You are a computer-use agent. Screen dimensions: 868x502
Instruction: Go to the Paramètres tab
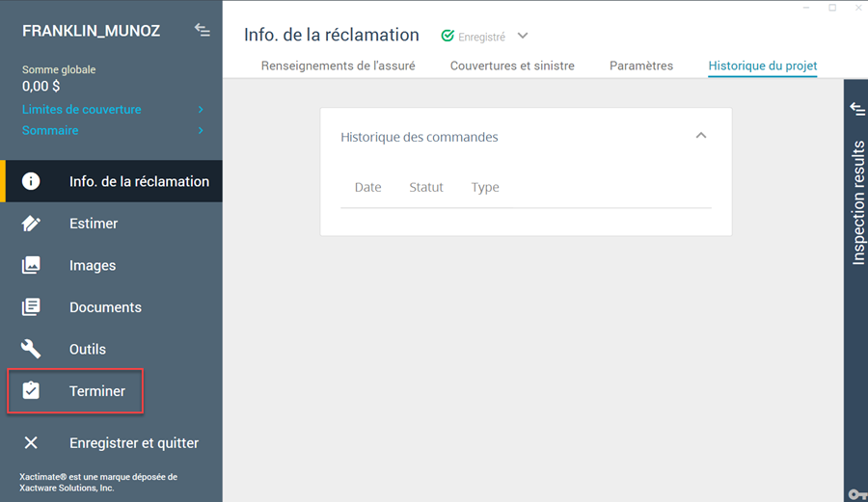(641, 66)
